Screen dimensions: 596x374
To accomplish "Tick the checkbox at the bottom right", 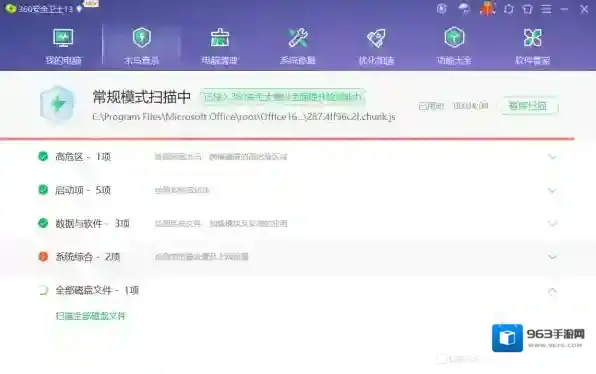I will (441, 358).
